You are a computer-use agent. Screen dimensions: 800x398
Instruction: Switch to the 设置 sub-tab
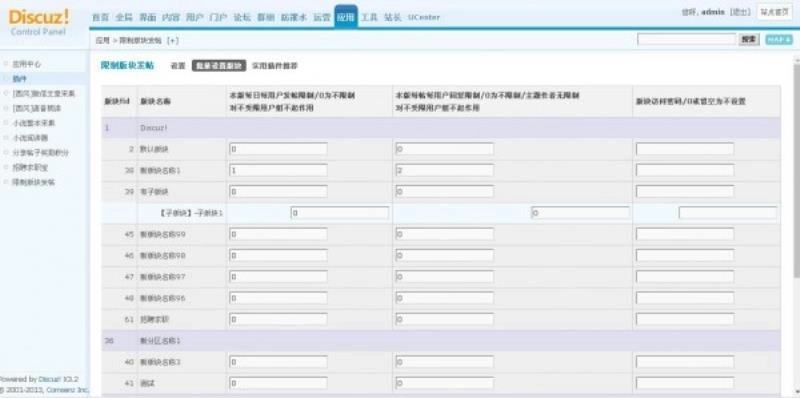[x=178, y=66]
